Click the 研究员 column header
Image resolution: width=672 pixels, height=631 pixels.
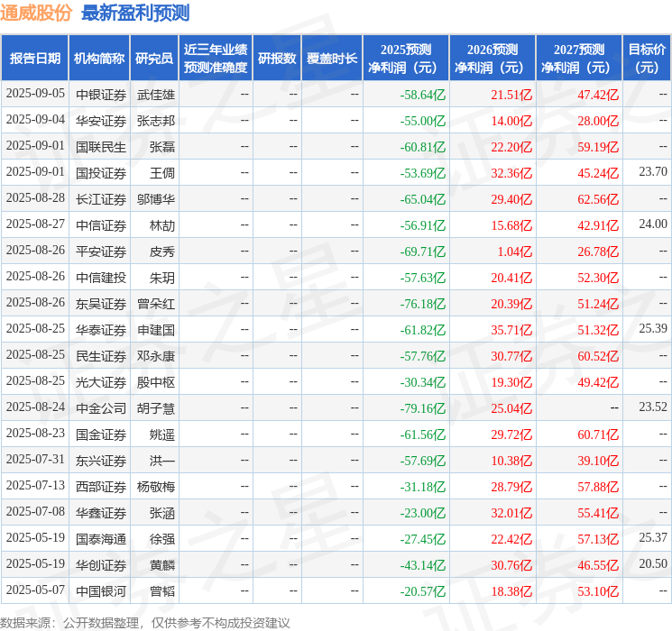(154, 59)
